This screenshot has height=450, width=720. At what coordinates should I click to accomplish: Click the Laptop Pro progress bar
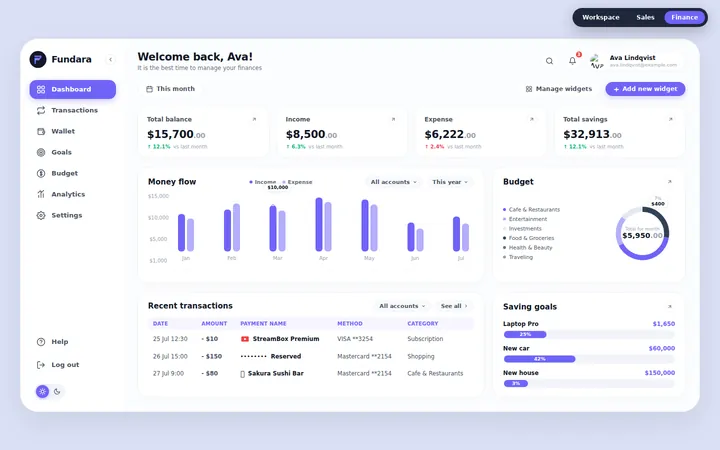pyautogui.click(x=589, y=334)
